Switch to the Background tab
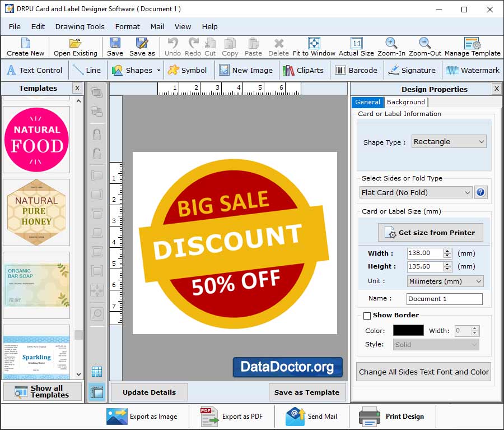The height and width of the screenshot is (430, 504). [x=405, y=102]
